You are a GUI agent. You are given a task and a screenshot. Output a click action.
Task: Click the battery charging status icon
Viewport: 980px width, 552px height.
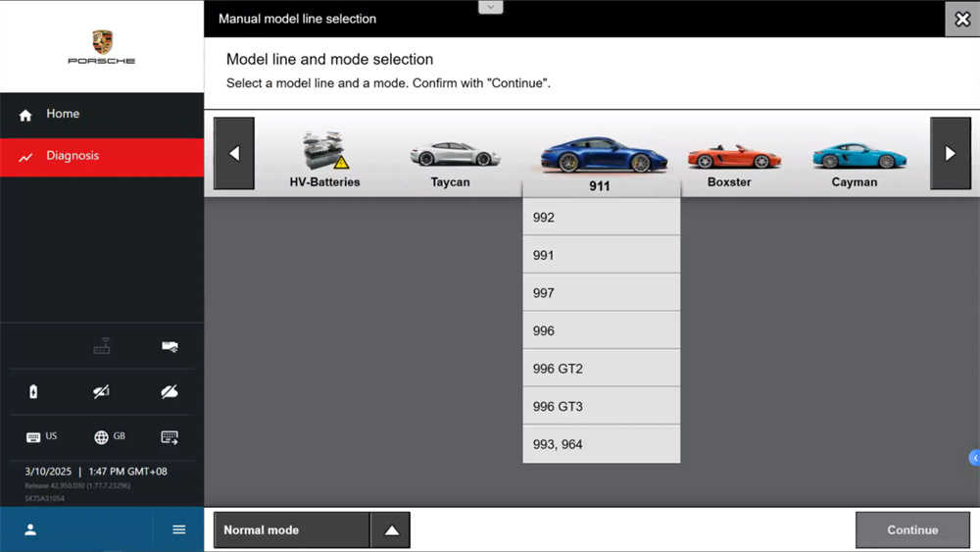(33, 392)
